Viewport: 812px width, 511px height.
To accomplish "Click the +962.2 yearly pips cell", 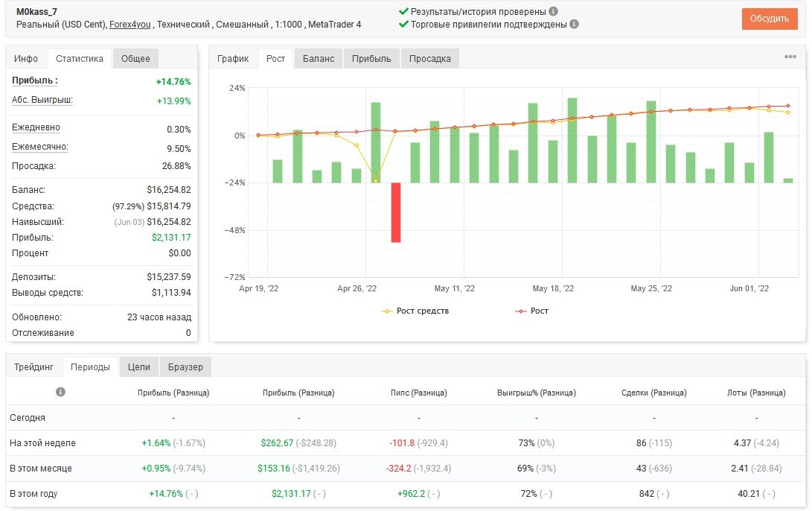I will (411, 494).
